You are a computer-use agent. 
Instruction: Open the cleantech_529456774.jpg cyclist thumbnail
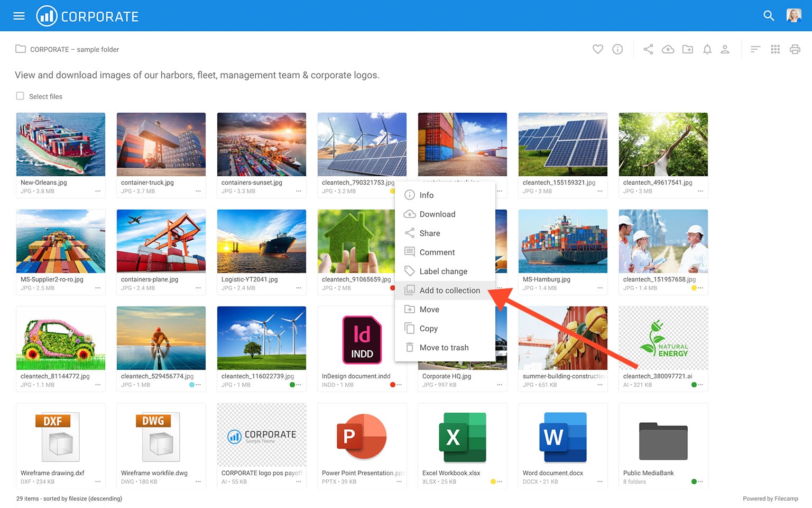point(161,338)
